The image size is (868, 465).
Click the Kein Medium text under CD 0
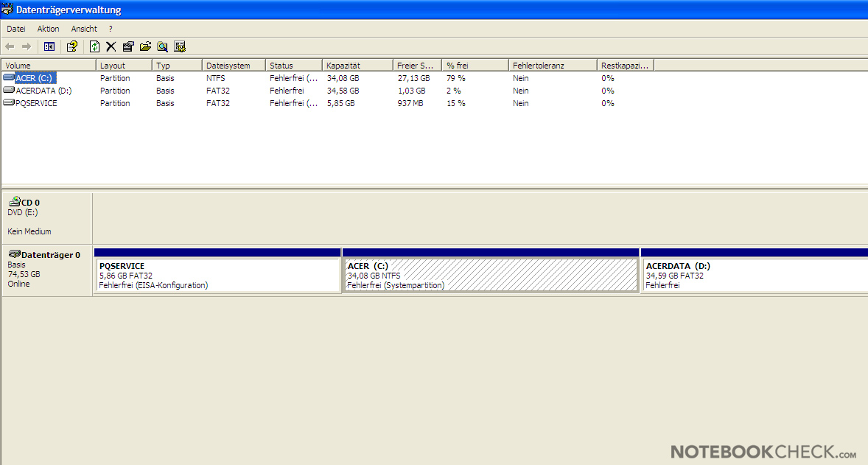[x=29, y=231]
